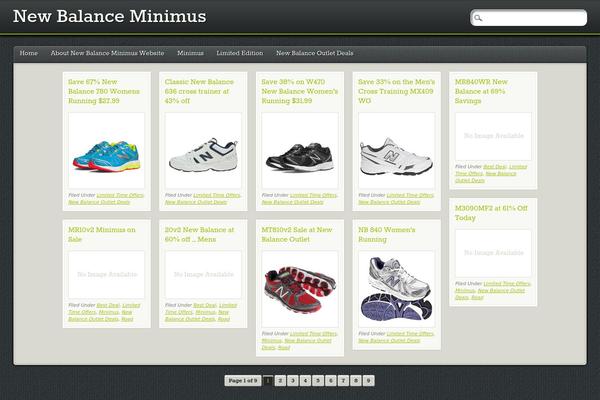Go to page 5 of results
This screenshot has width=600, height=400.
click(x=318, y=380)
